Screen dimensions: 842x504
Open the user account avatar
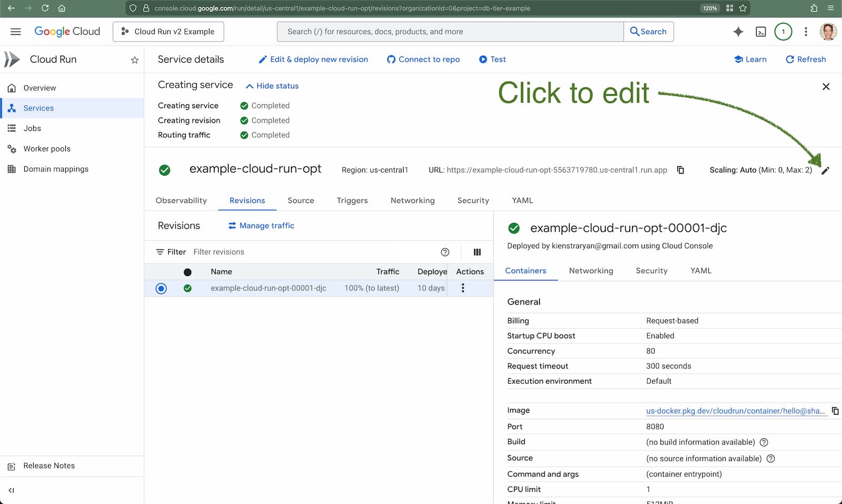click(828, 32)
